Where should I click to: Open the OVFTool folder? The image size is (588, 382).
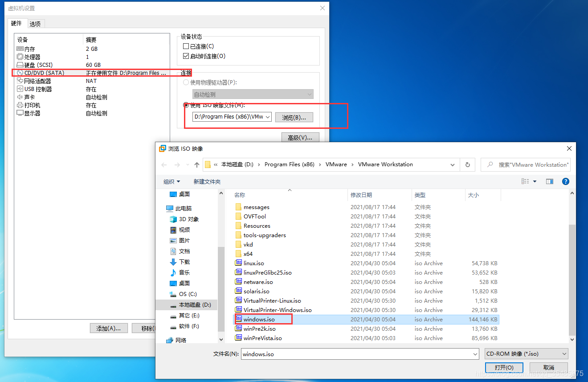pyautogui.click(x=255, y=217)
